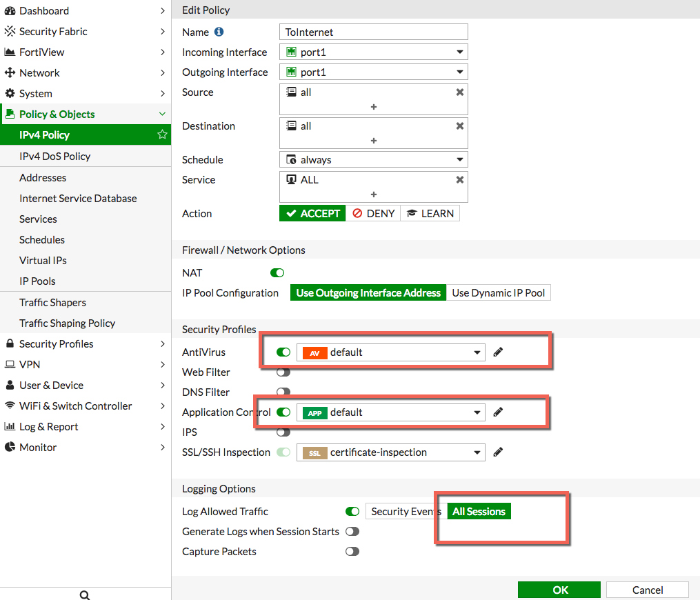Screen dimensions: 700x600
Task: Click the System gear icon
Action: pos(10,93)
